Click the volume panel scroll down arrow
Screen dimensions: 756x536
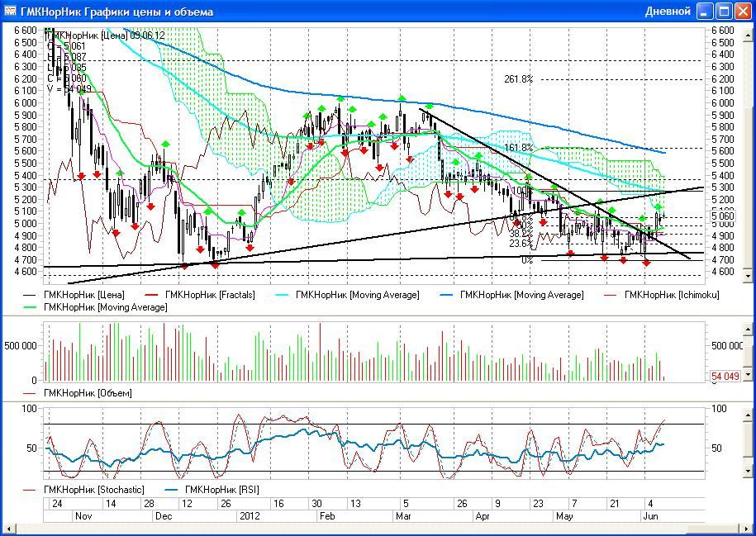(749, 374)
